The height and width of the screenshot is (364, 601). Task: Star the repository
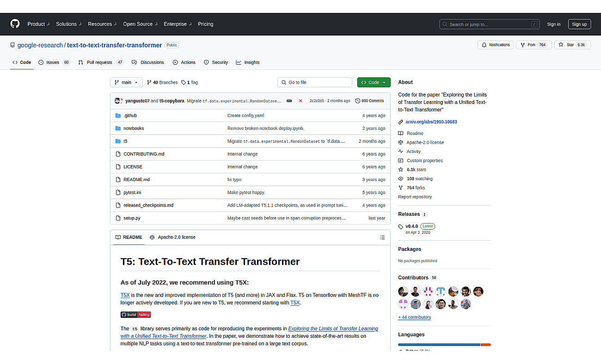tap(572, 45)
